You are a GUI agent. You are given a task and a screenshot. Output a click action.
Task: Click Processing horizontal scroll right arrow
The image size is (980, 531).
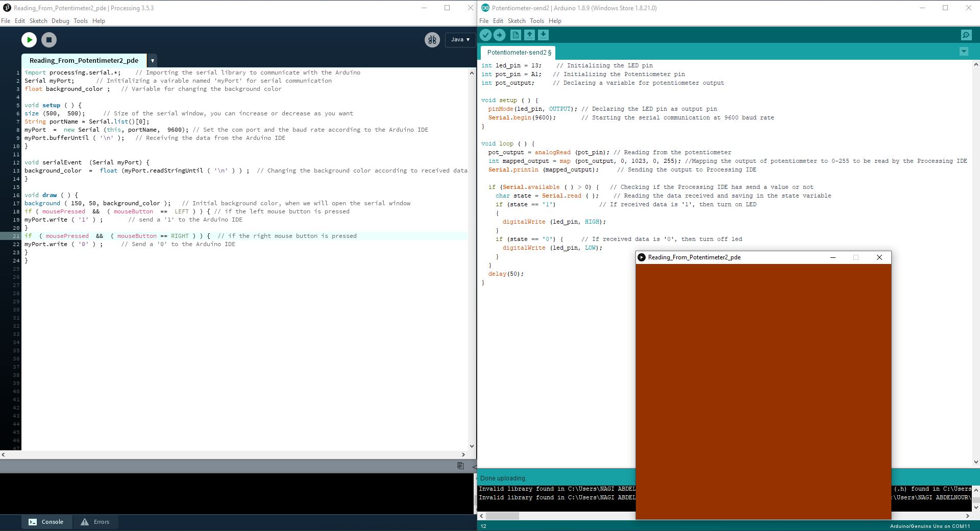[463, 454]
